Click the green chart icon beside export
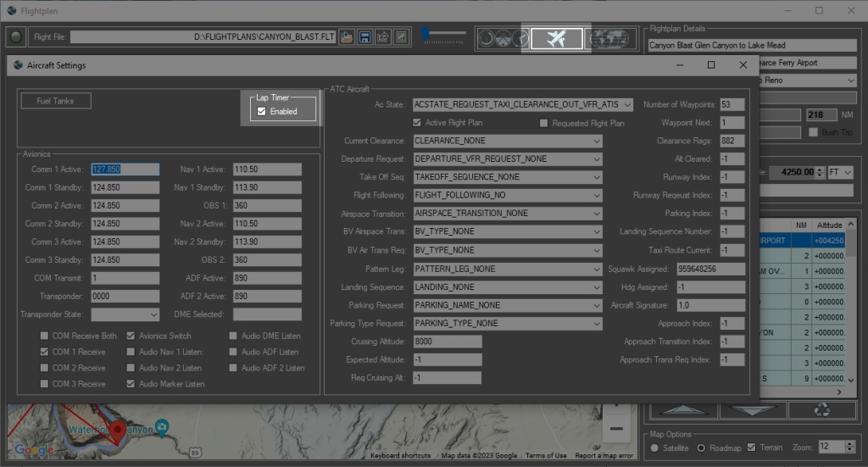Viewport: 868px width, 467px height. click(401, 37)
